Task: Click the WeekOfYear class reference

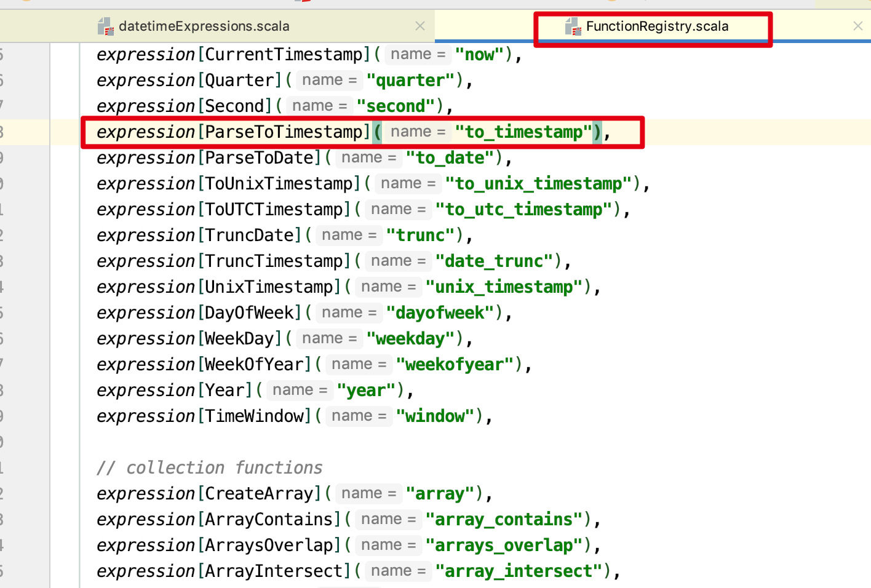Action: tap(254, 364)
